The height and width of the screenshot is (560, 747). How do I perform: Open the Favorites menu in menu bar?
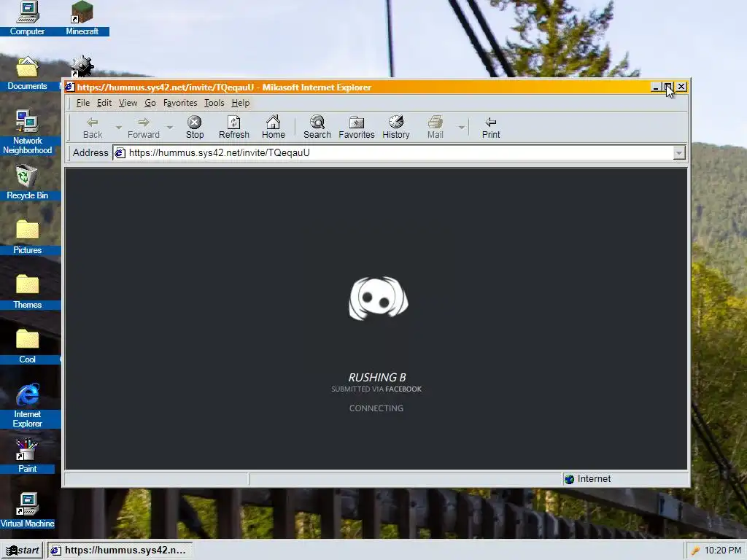[x=180, y=103]
